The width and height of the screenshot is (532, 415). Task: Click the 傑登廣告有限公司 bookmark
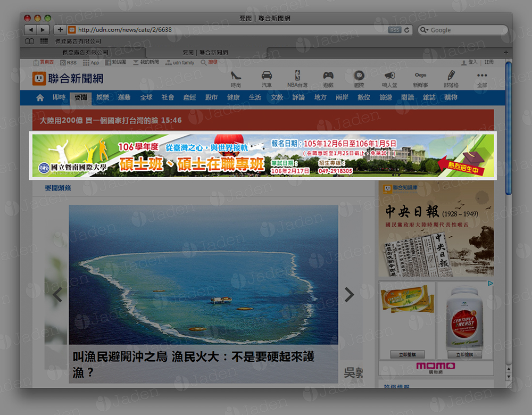click(78, 41)
